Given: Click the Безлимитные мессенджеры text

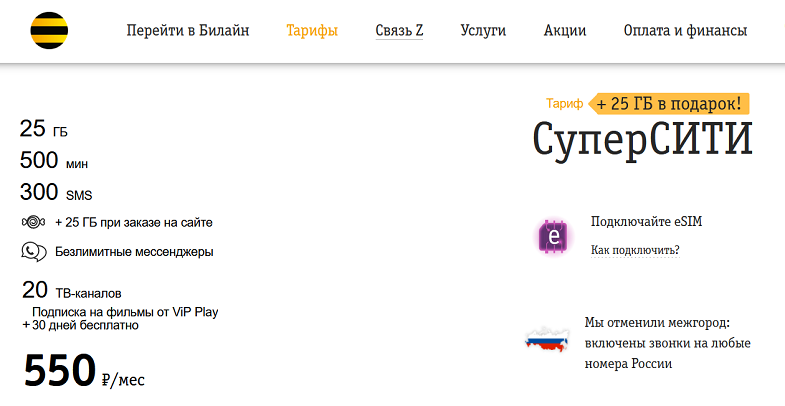Looking at the screenshot, I should 134,251.
